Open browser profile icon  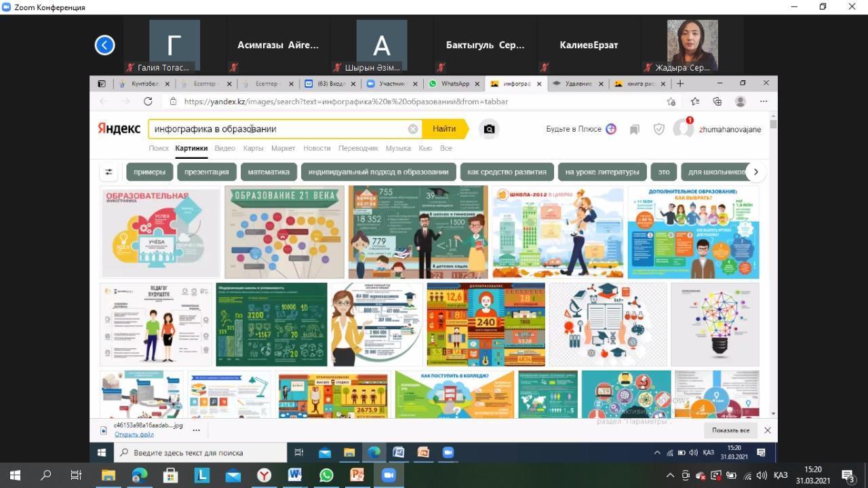point(741,101)
